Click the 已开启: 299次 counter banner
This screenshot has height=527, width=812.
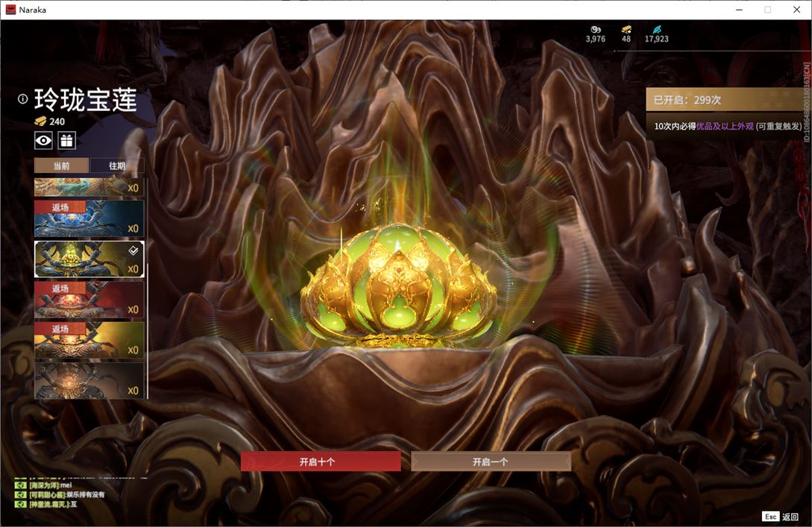726,99
